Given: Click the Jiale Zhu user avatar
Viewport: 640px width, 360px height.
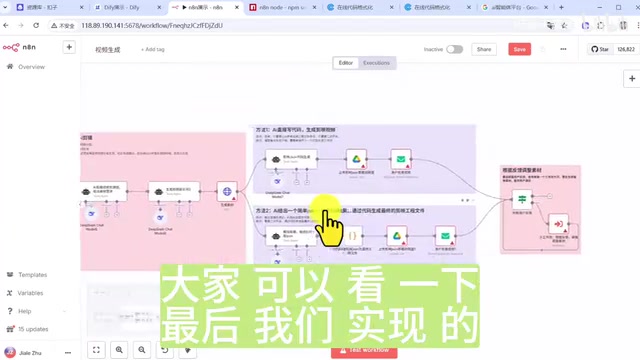Looking at the screenshot, I should click(10, 353).
